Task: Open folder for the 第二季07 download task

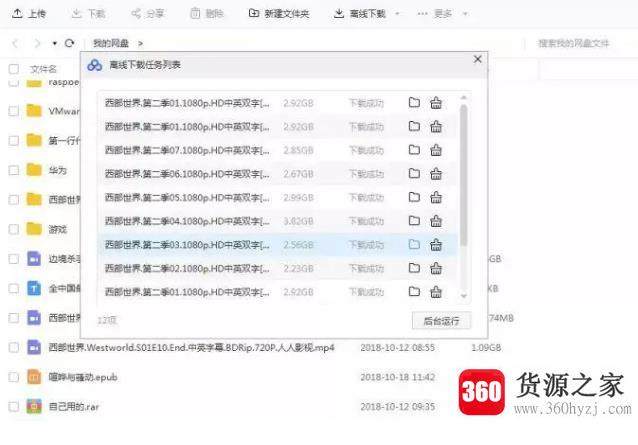Action: point(414,150)
